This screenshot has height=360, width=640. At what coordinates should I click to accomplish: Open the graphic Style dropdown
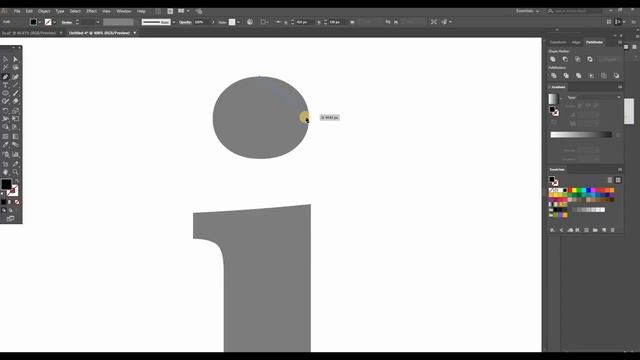[238, 22]
